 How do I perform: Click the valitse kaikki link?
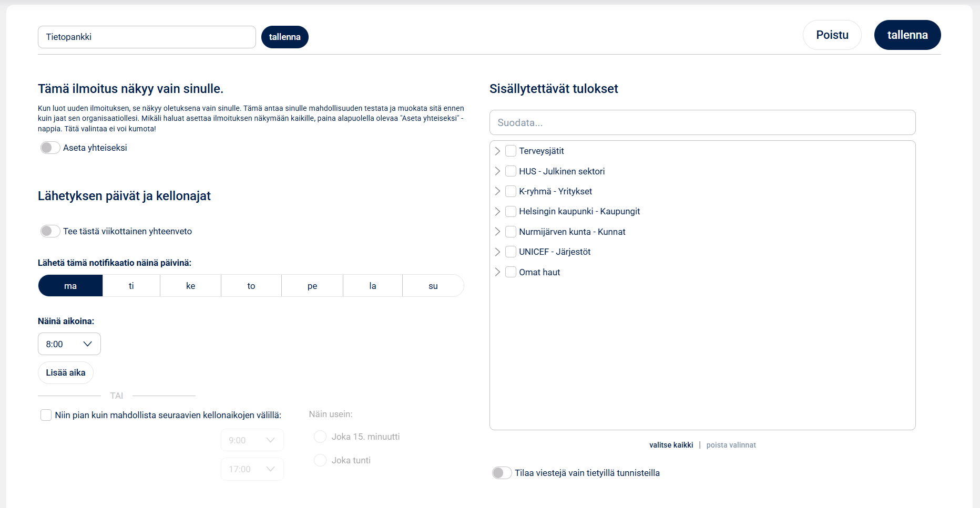click(x=671, y=445)
